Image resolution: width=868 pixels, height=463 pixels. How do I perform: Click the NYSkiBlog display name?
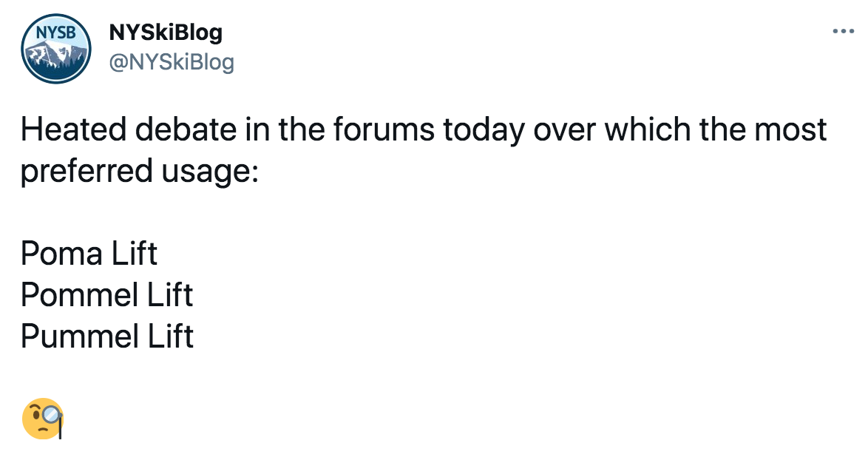(166, 33)
